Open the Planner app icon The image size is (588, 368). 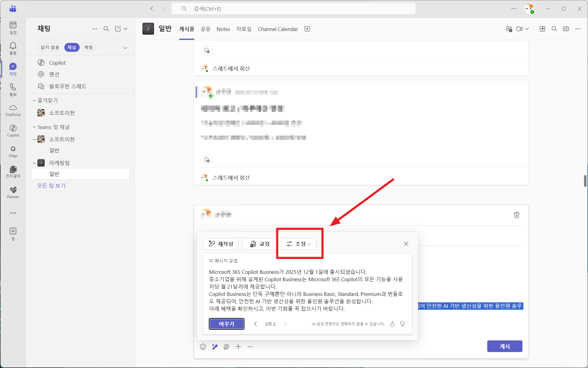tap(13, 192)
